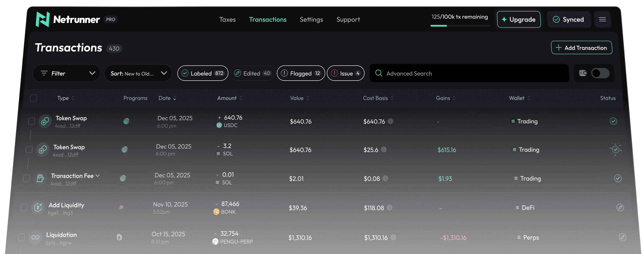The height and width of the screenshot is (254, 644).
Task: Click the program icon on Liquidation row
Action: point(119,237)
